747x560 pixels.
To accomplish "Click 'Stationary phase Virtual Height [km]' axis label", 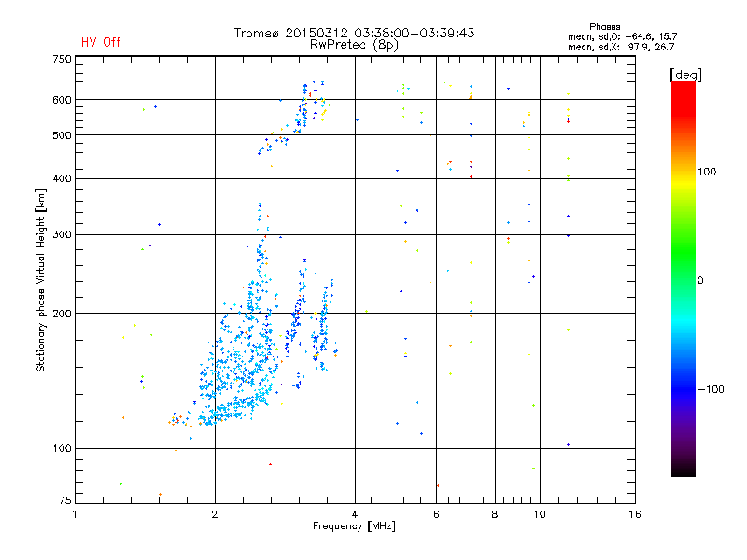I will click(x=41, y=281).
